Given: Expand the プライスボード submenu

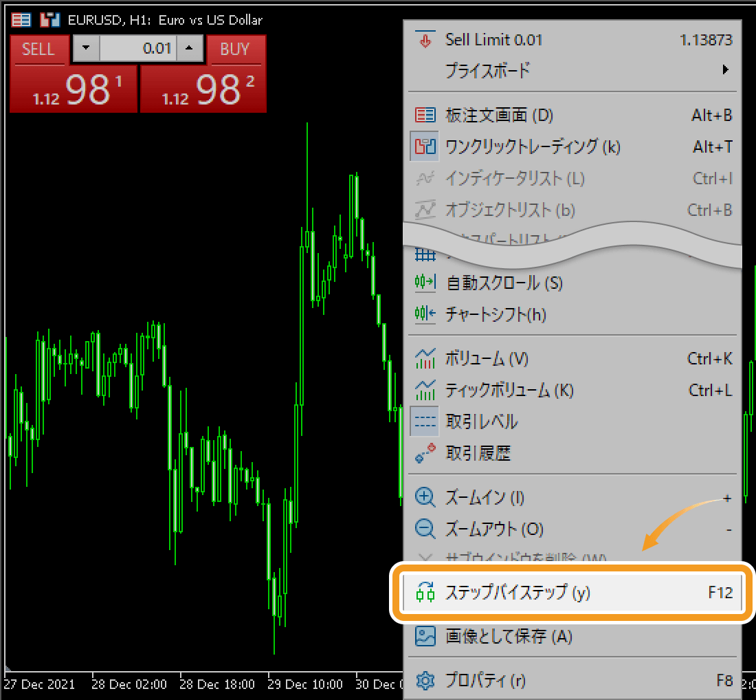Looking at the screenshot, I should tap(572, 70).
